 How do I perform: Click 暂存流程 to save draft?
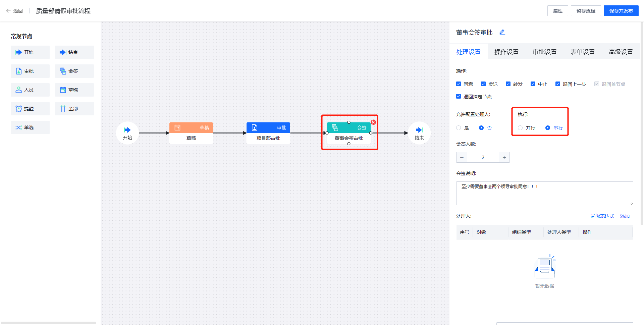(586, 11)
